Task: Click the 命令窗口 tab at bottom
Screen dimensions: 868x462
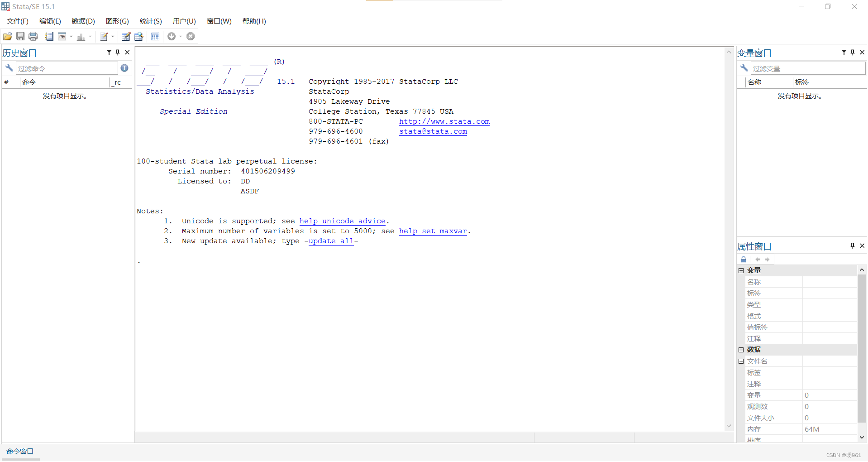Action: coord(20,452)
